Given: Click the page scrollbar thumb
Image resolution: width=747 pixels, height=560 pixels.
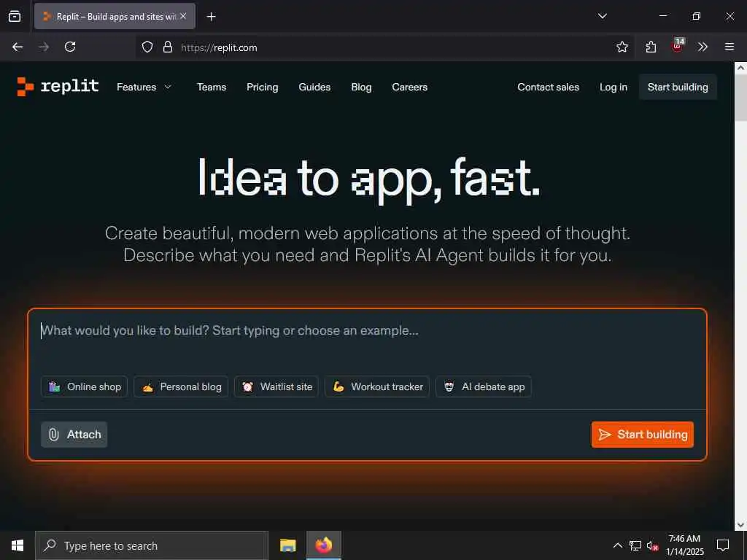Looking at the screenshot, I should tap(740, 98).
